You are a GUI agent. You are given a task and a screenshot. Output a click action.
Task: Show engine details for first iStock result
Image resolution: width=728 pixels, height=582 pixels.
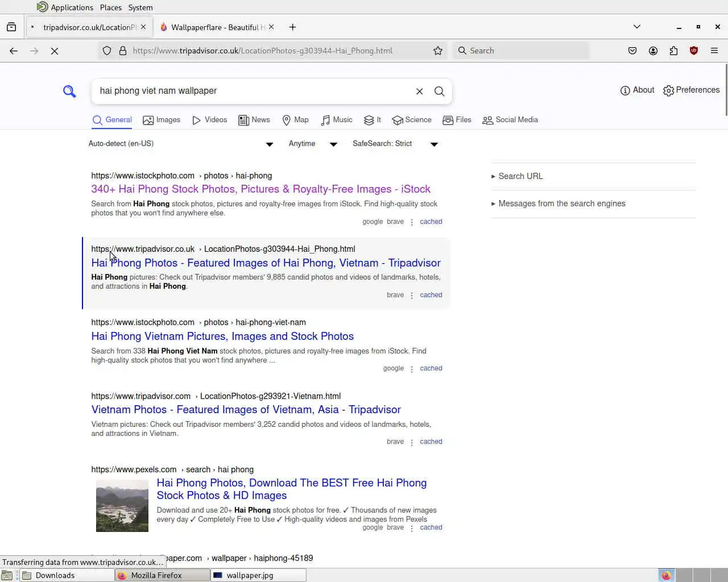coord(412,222)
